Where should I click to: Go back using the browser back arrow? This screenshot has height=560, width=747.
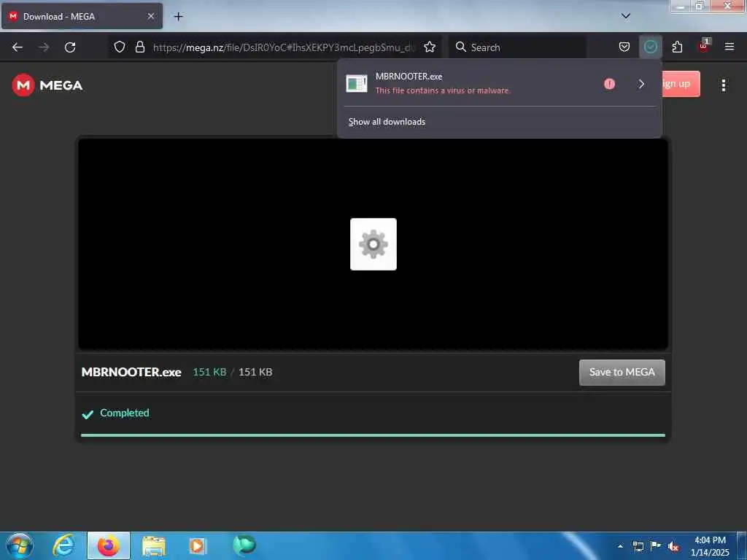click(x=18, y=47)
